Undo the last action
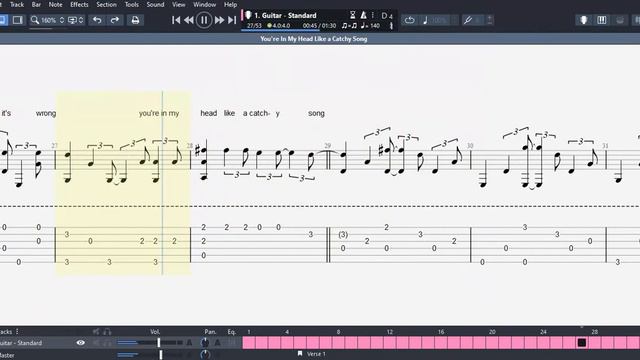Screen dimensions: 640x360 [x=97, y=20]
